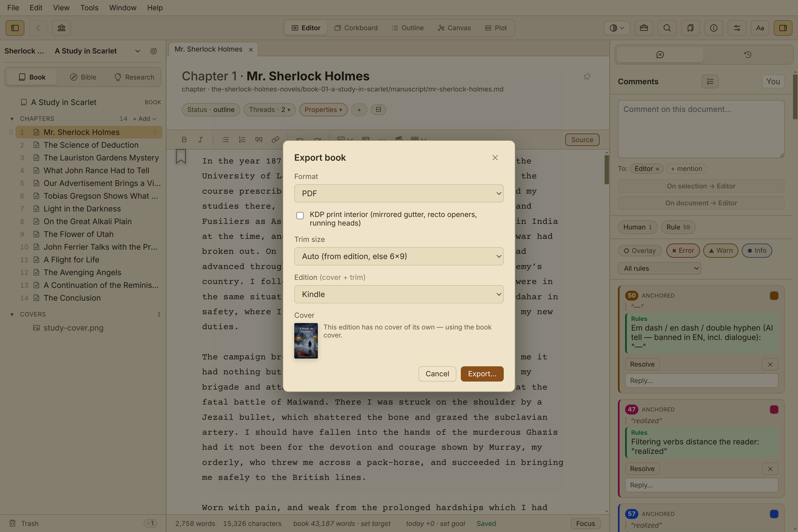The width and height of the screenshot is (798, 532).
Task: Click the Focus button in status bar
Action: [x=585, y=523]
